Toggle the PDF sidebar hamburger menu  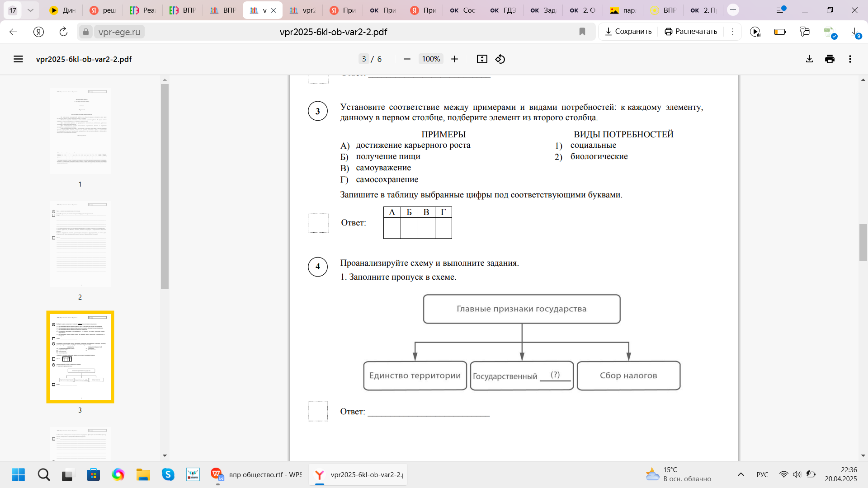pyautogui.click(x=18, y=59)
